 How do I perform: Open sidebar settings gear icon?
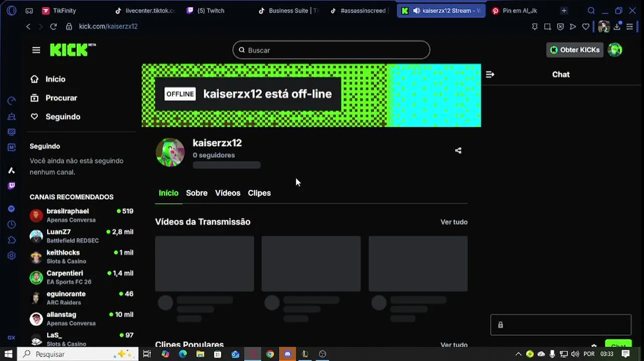pos(12,256)
